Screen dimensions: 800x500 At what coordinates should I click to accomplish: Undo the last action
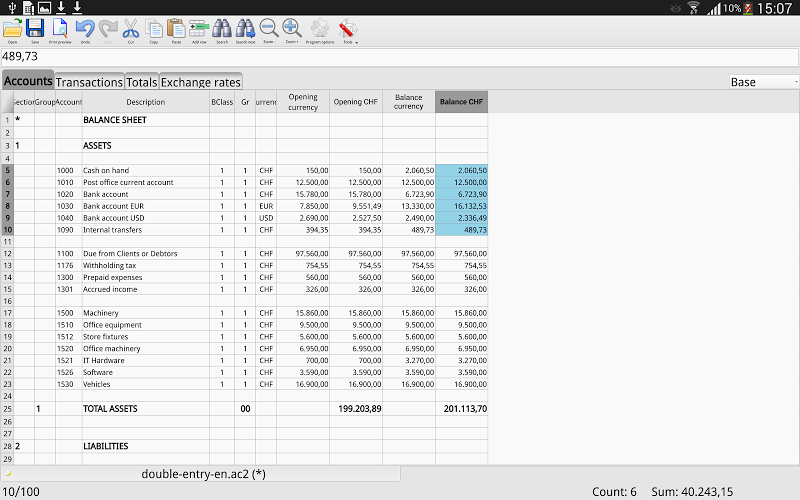(85, 31)
